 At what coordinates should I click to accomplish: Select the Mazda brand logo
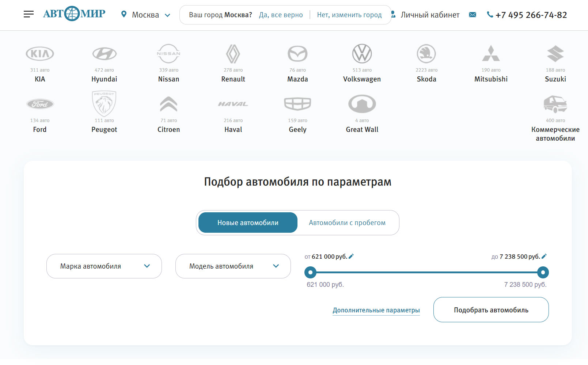coord(297,54)
